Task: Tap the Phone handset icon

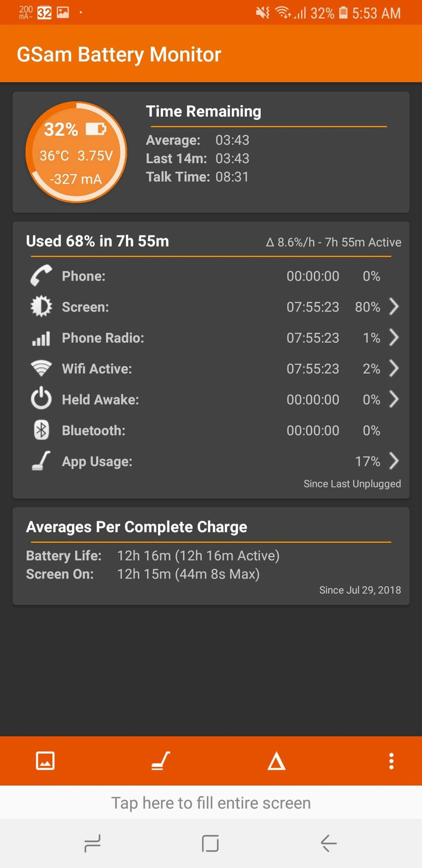Action: coord(41,276)
